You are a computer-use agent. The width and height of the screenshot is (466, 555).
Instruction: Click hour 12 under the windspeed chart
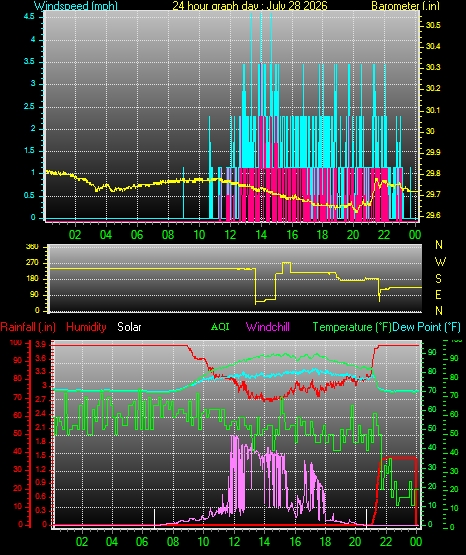click(230, 235)
